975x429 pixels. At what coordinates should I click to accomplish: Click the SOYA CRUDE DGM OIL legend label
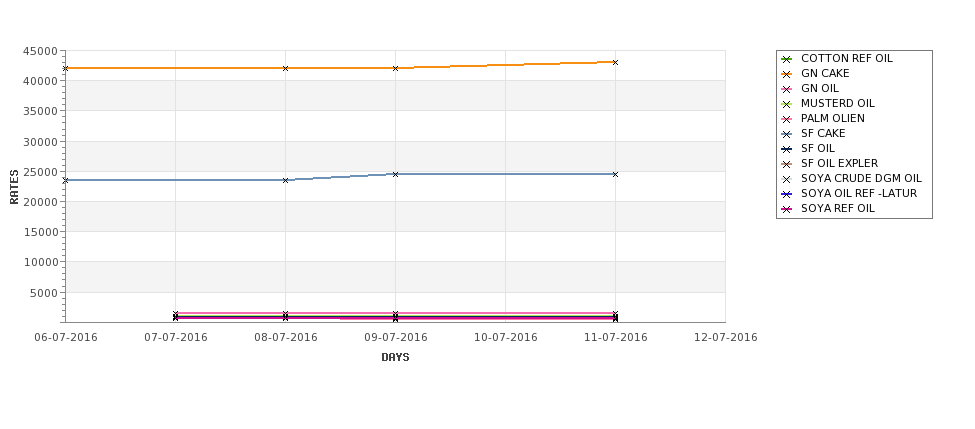coord(861,178)
